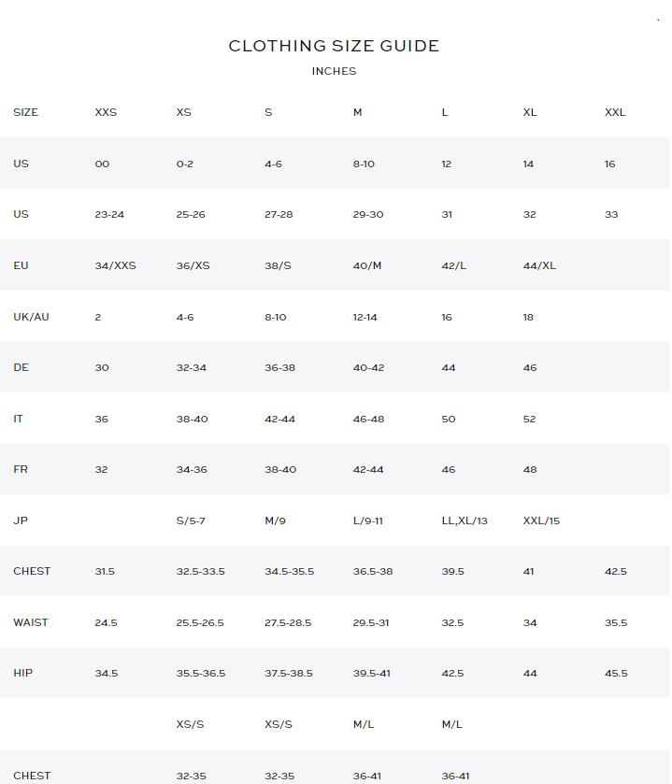The width and height of the screenshot is (672, 784).
Task: Click the CLOTHING SIZE GUIDE heading
Action: click(x=334, y=46)
